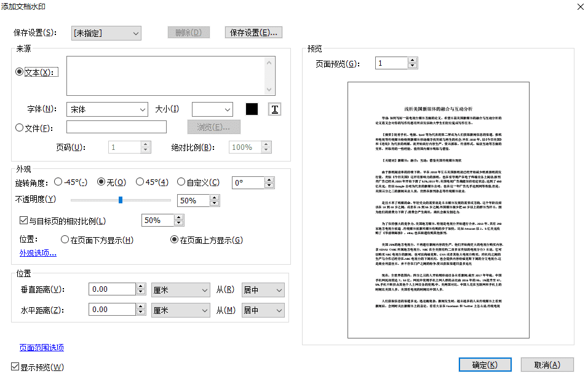Open the 外观选项... link
The width and height of the screenshot is (588, 387).
(38, 253)
